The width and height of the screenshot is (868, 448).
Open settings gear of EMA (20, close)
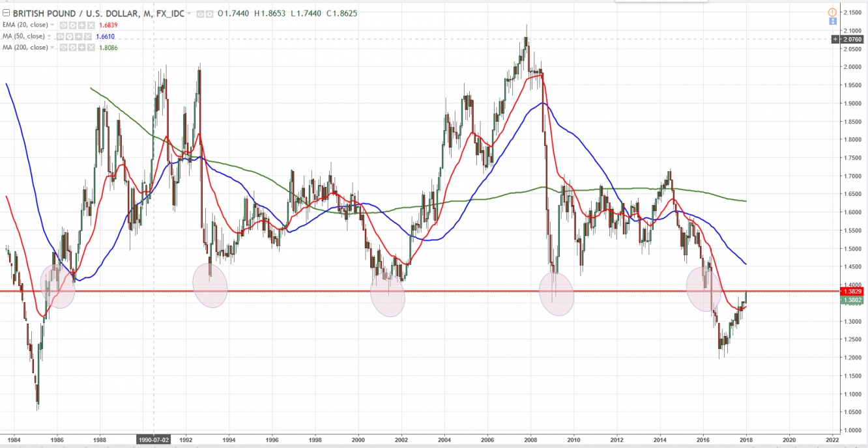click(72, 25)
